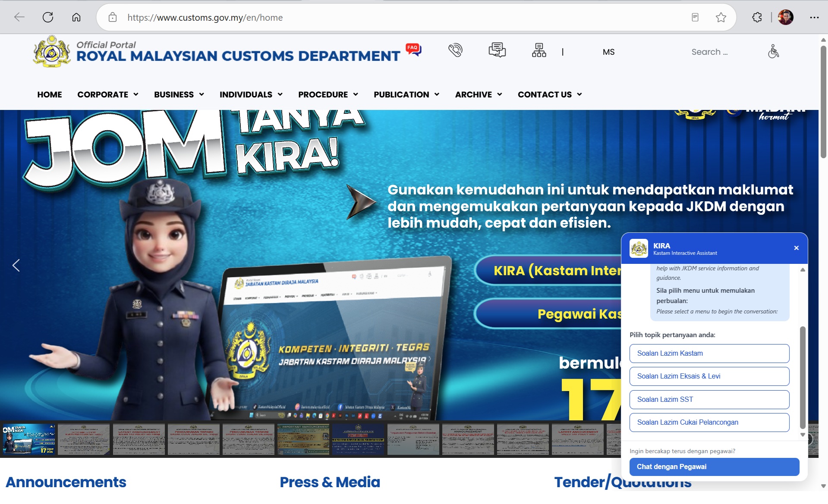Select the Important Announcement slide thumbnail
This screenshot has height=504, width=828.
pyautogui.click(x=303, y=439)
